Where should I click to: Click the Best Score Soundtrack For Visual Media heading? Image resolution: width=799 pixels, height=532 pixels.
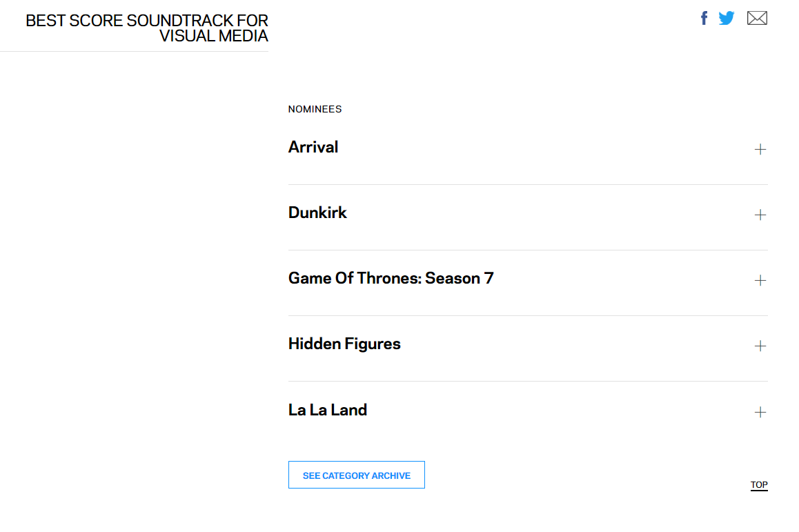(x=147, y=28)
